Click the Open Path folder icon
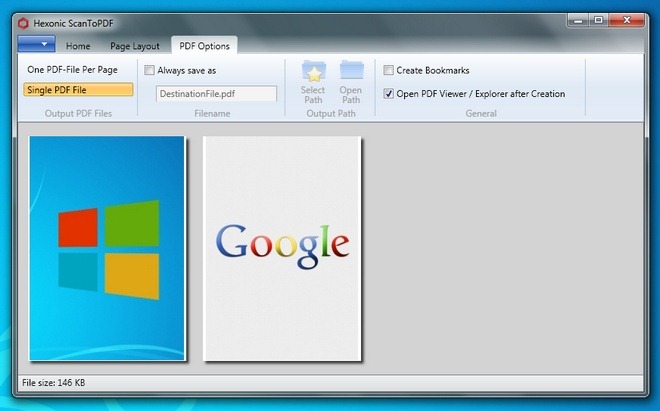 351,70
